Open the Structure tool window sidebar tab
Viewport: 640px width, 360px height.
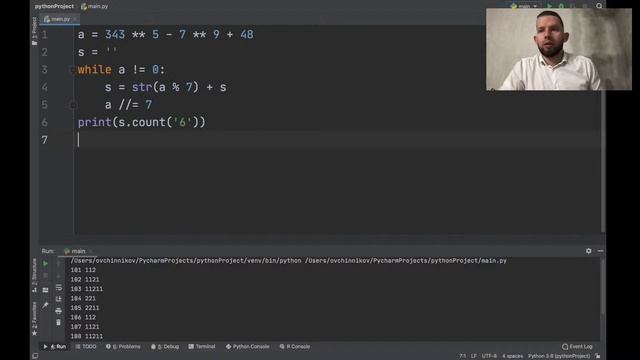(x=34, y=276)
